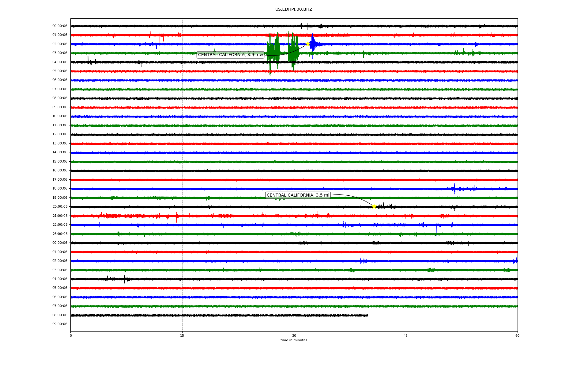Click the first 00:00:06 time label
Image resolution: width=588 pixels, height=368 pixels.
pos(60,26)
